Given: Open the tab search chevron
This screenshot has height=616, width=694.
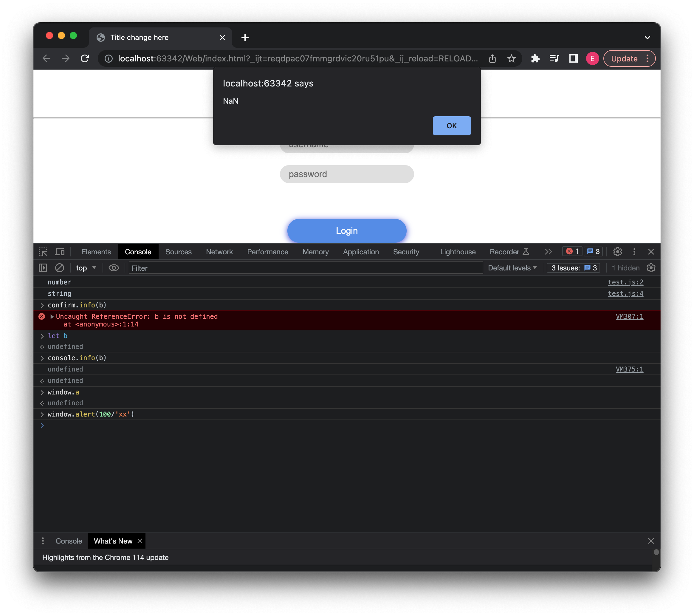Looking at the screenshot, I should pos(647,37).
